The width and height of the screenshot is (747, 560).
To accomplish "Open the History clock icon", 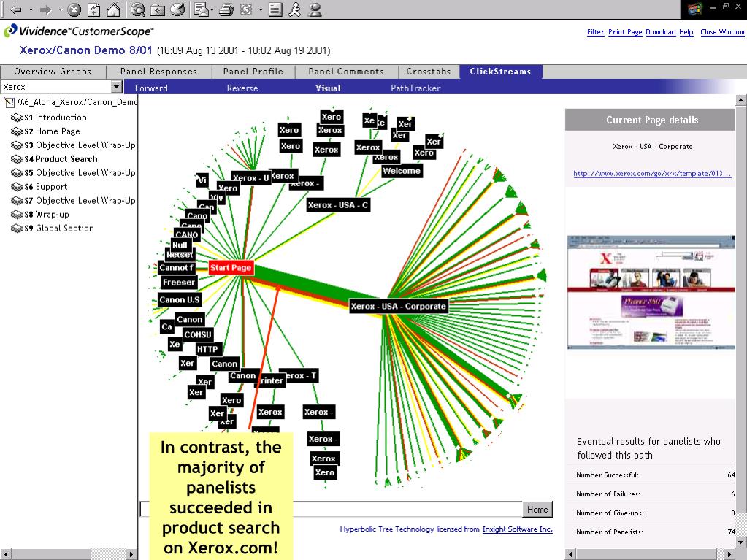I will pyautogui.click(x=177, y=9).
